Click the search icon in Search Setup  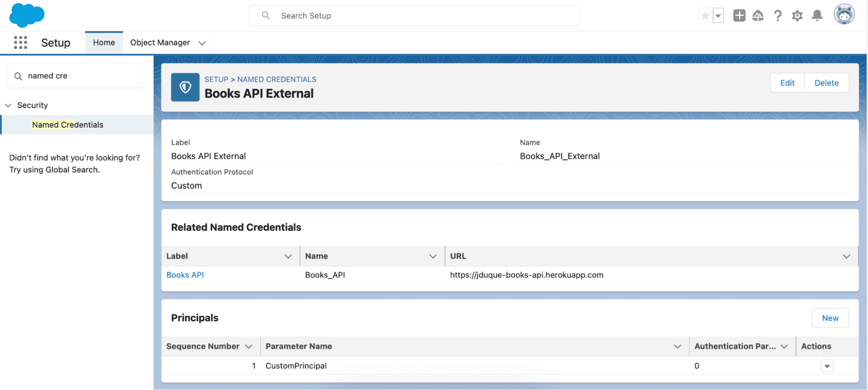[x=266, y=16]
